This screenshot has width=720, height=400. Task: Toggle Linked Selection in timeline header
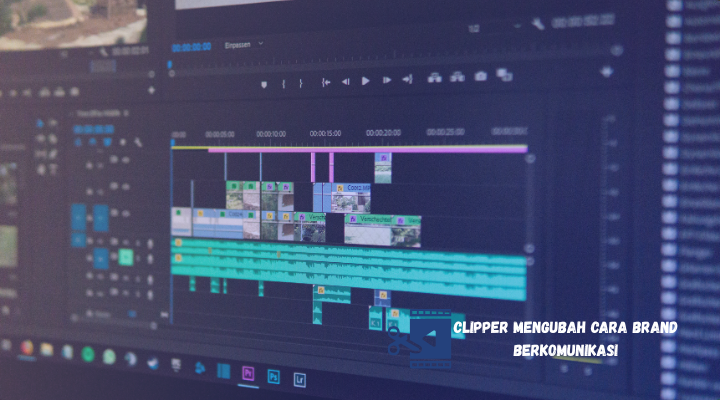click(x=107, y=142)
